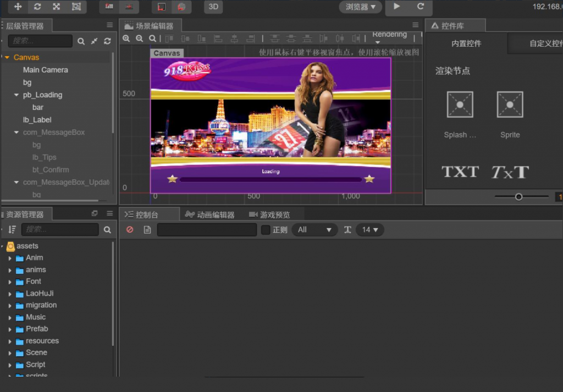Click the Play preview button
The width and height of the screenshot is (563, 392).
[x=396, y=7]
